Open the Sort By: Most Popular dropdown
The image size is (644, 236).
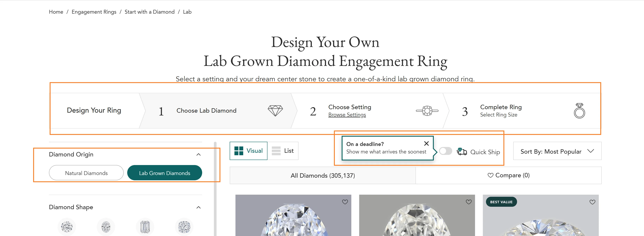tap(557, 151)
